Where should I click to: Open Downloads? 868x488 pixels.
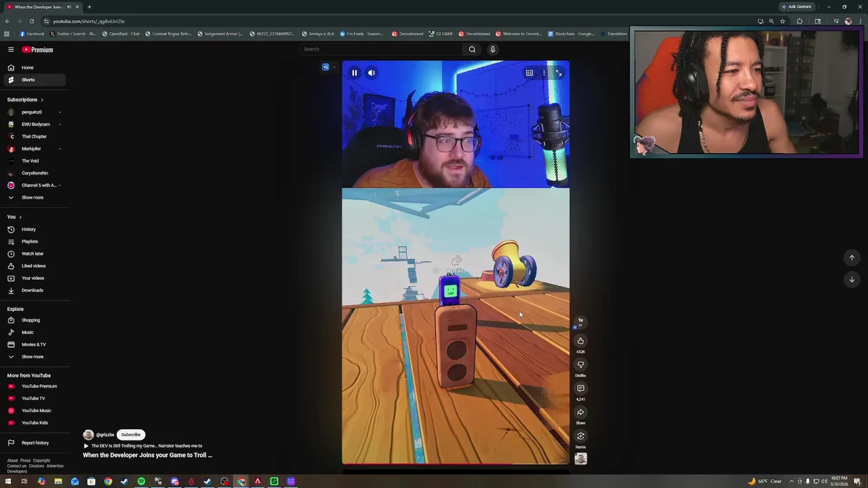pyautogui.click(x=33, y=290)
